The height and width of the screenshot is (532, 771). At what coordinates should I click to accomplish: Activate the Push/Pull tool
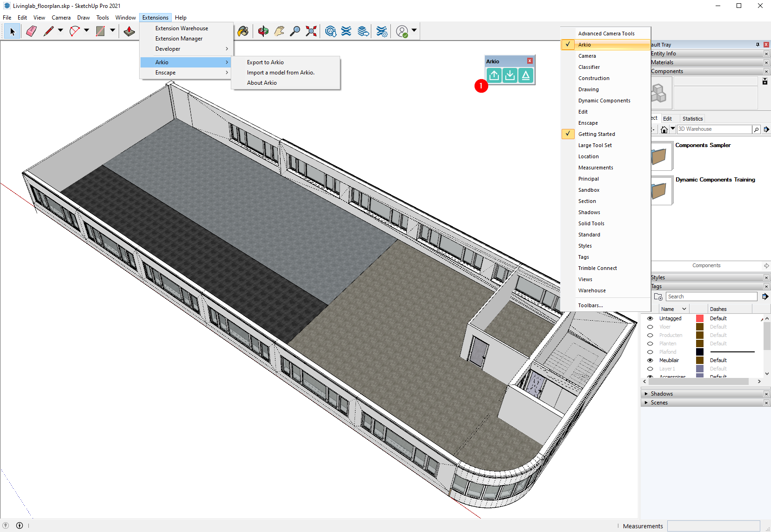tap(129, 31)
